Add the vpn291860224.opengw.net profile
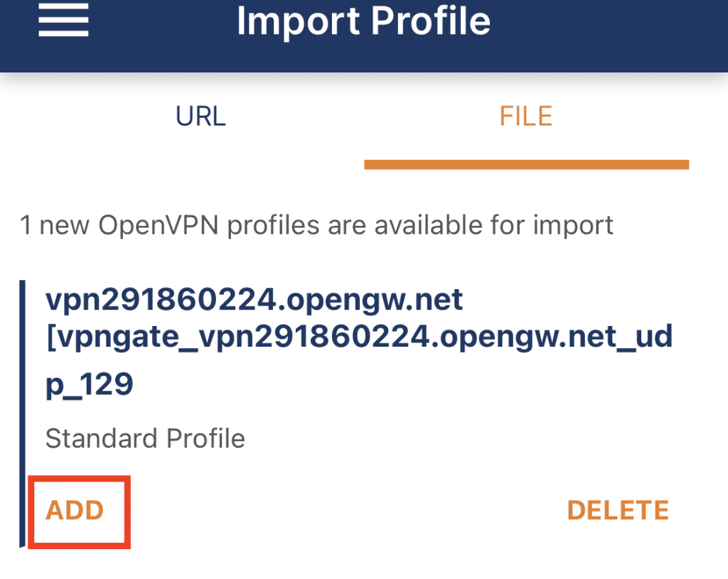This screenshot has height=579, width=728. click(75, 510)
